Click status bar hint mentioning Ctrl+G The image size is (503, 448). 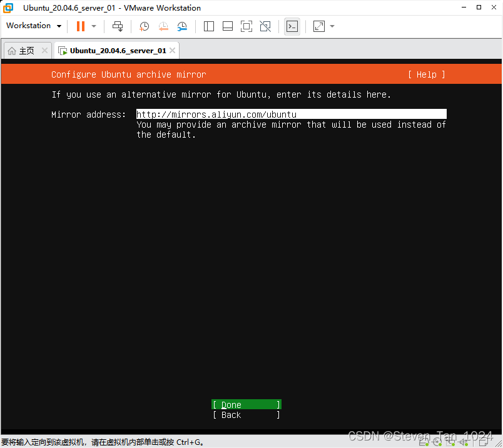coord(103,442)
